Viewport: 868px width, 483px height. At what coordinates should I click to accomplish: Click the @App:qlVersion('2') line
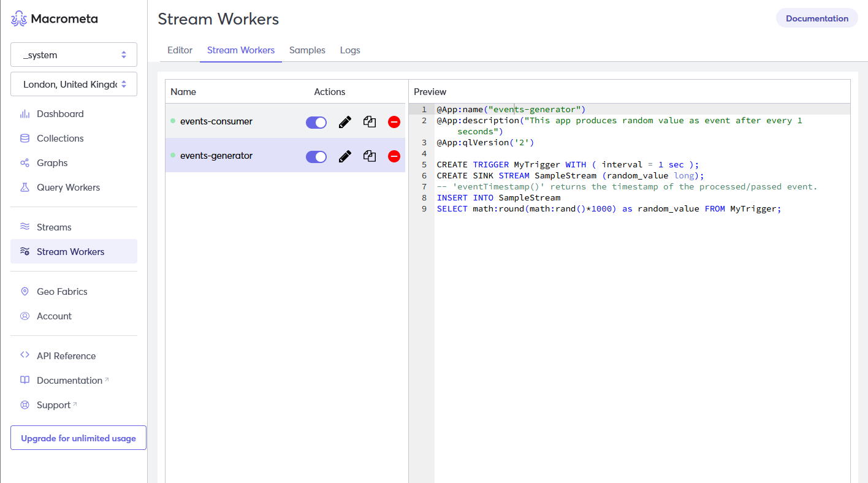pyautogui.click(x=485, y=142)
